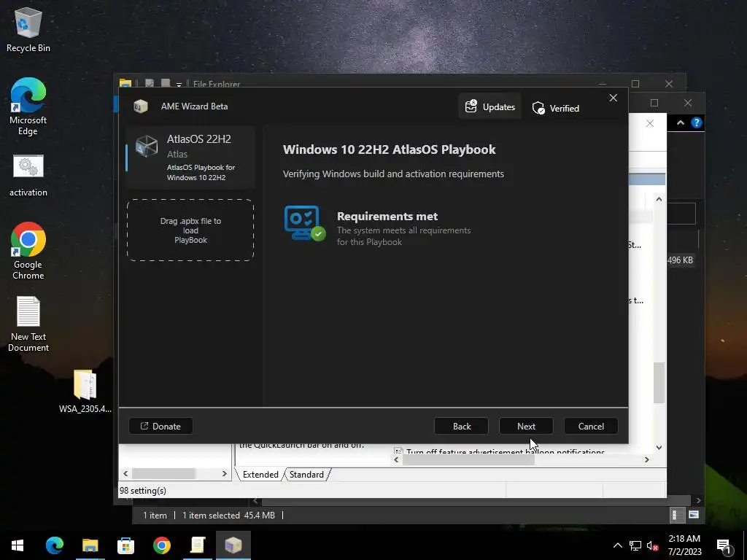Click the '98 setting(s)' status text

tap(143, 491)
